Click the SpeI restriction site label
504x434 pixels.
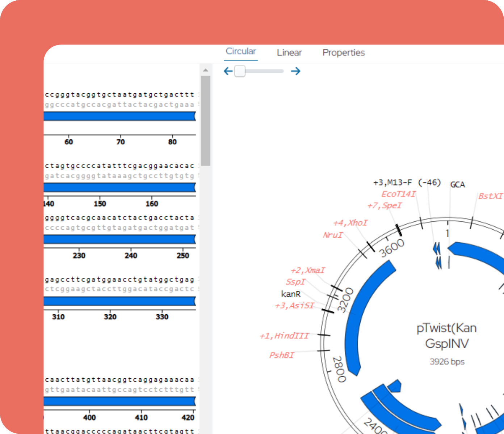pos(384,205)
